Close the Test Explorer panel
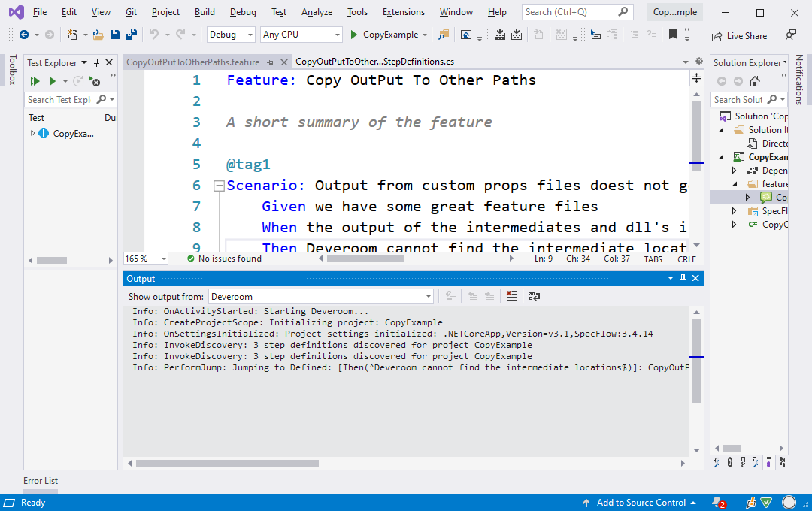812x511 pixels. (x=109, y=62)
